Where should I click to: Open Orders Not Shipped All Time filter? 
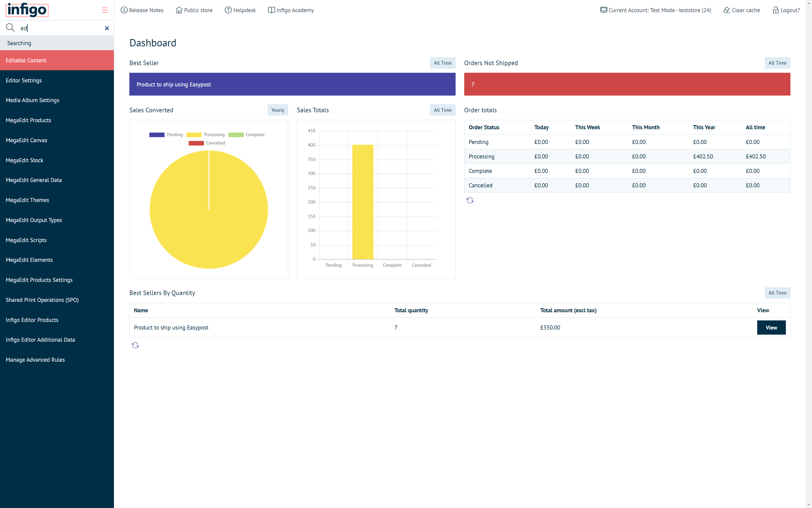[777, 63]
